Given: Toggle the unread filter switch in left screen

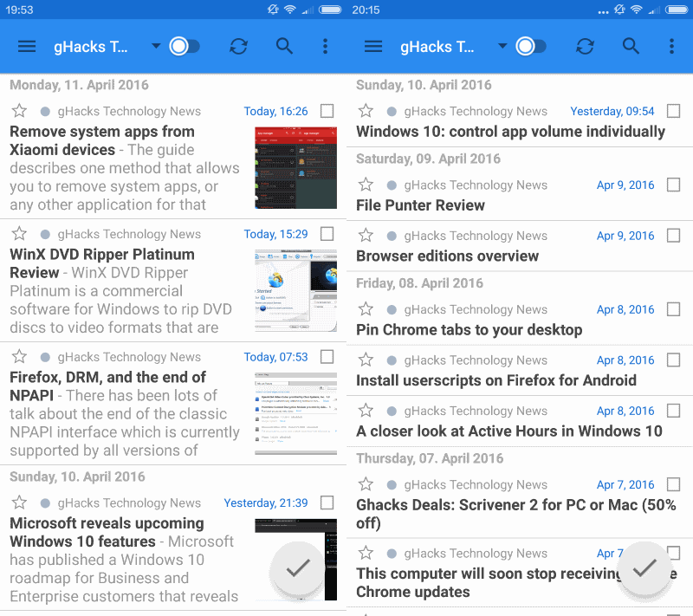Looking at the screenshot, I should pyautogui.click(x=185, y=47).
